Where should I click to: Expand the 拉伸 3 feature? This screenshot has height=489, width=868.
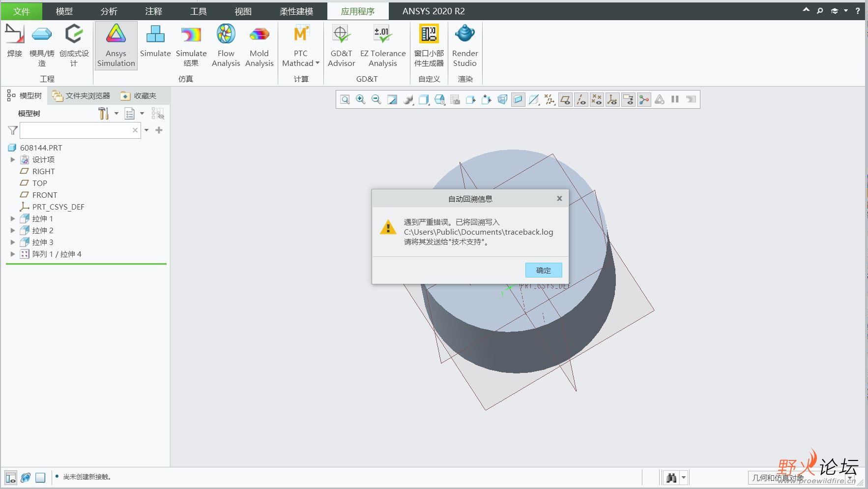pyautogui.click(x=13, y=242)
